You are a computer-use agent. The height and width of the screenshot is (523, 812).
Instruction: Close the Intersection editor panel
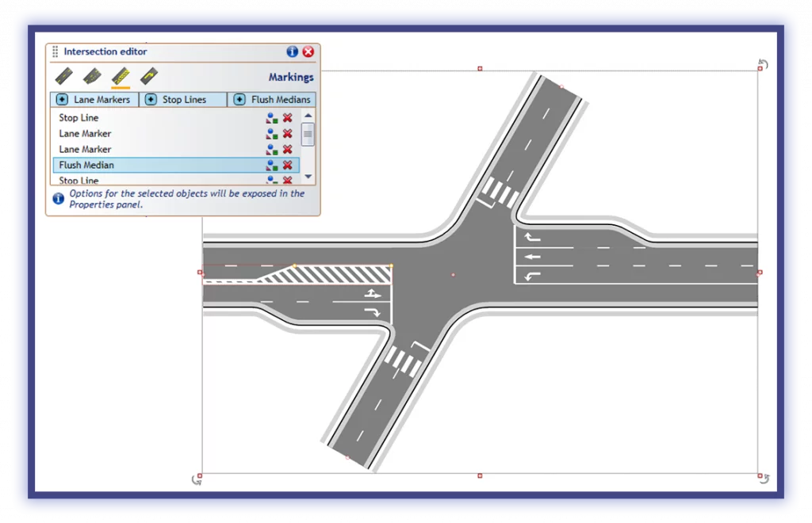(x=308, y=52)
